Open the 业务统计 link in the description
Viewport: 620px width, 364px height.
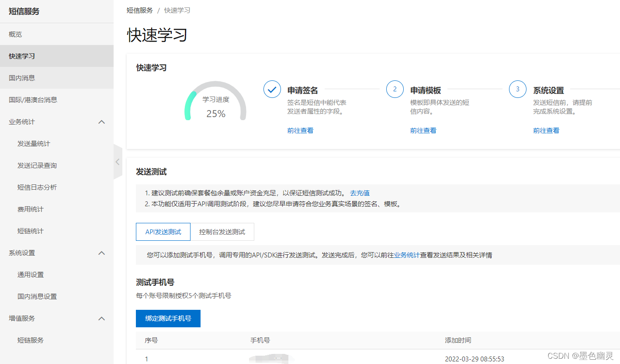point(407,255)
